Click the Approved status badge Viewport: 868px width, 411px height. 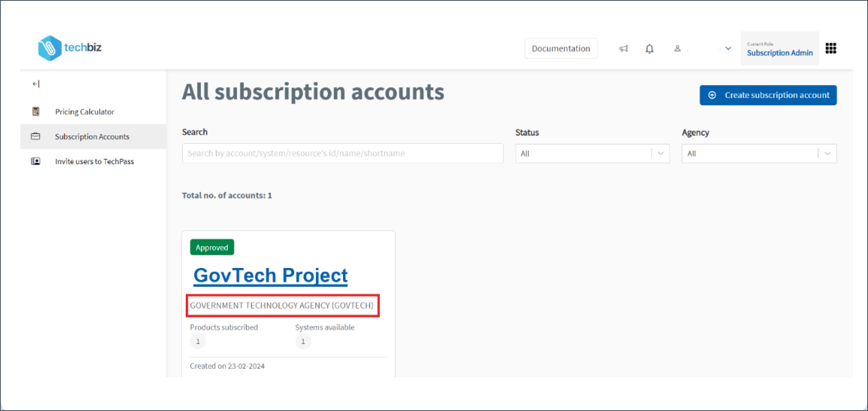(x=212, y=247)
